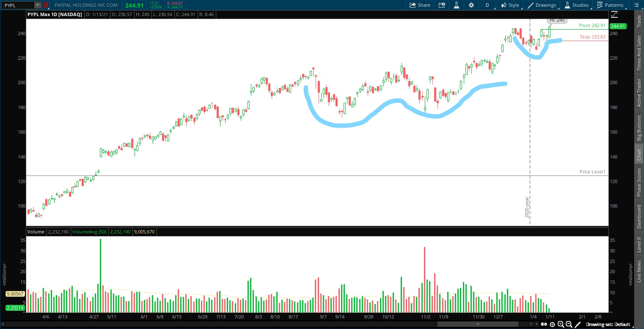Click the 2.23219 volume axis bubble
The height and width of the screenshot is (329, 644).
pos(15,307)
